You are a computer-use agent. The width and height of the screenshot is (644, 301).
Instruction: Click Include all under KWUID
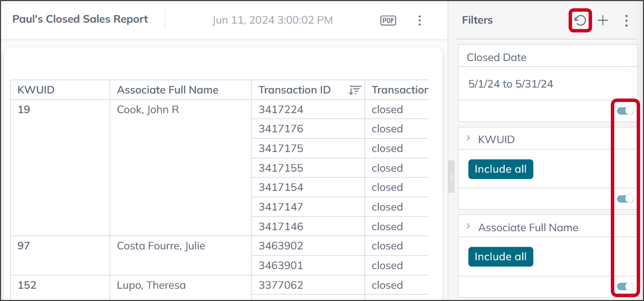501,169
